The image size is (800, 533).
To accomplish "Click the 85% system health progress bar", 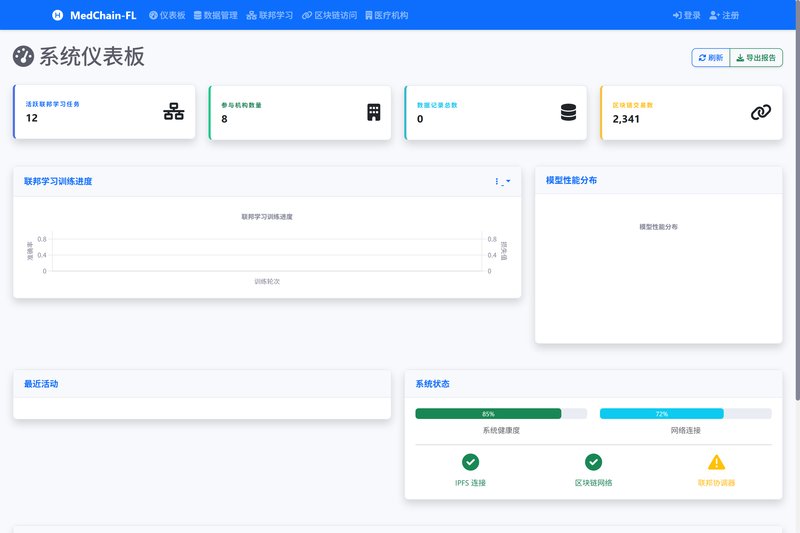I will point(488,413).
